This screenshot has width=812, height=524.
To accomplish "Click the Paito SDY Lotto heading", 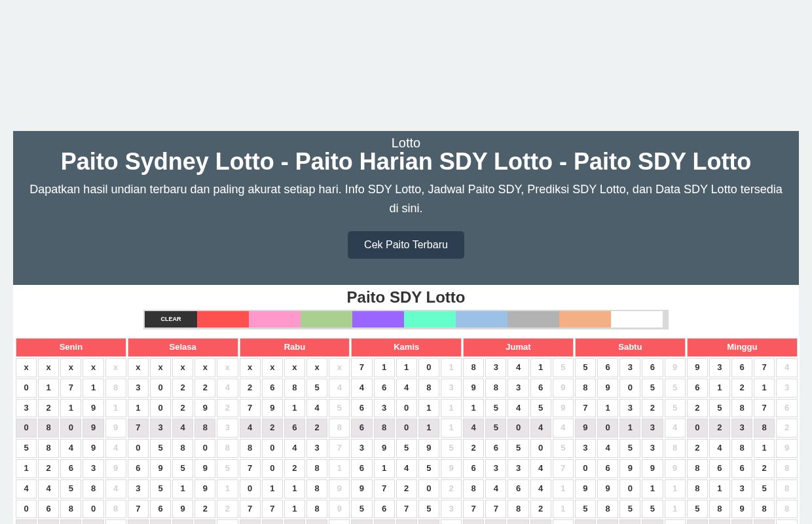I will [406, 297].
